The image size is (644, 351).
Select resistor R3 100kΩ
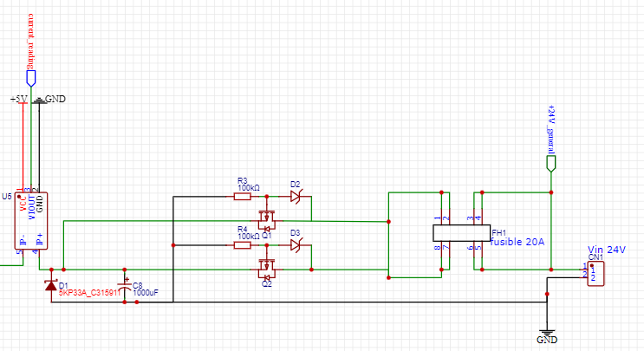[x=243, y=197]
